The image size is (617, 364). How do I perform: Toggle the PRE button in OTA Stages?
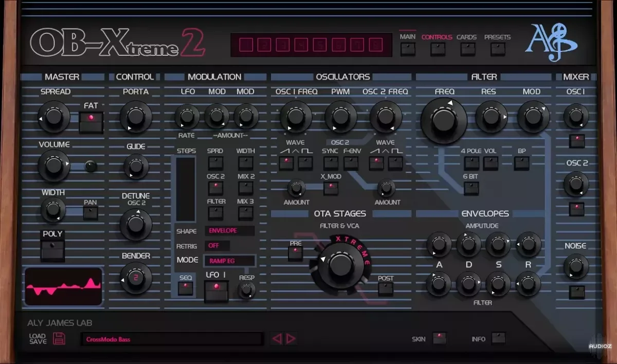click(x=296, y=253)
